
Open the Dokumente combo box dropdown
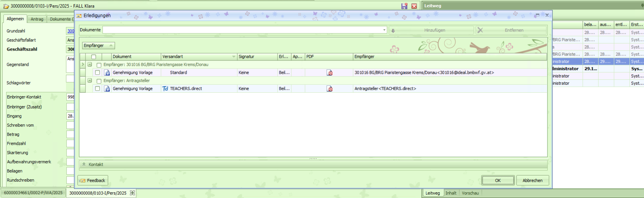384,30
